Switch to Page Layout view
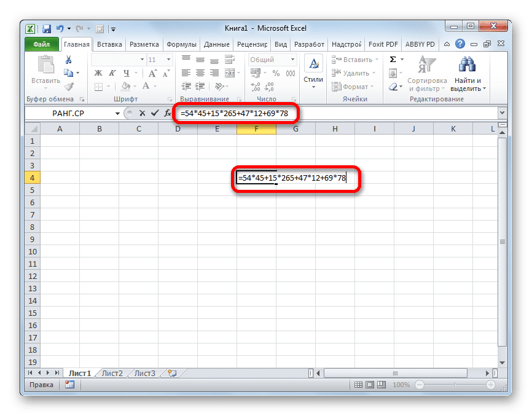 (x=370, y=385)
